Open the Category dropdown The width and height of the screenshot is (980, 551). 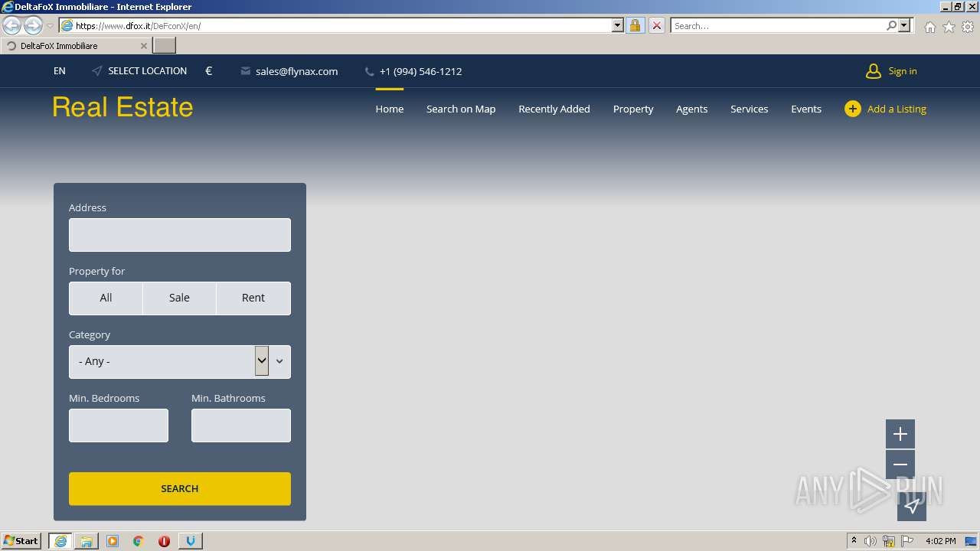180,362
